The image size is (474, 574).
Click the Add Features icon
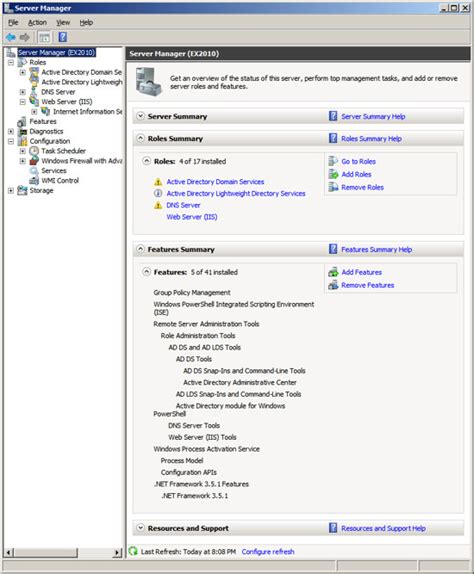pos(333,272)
